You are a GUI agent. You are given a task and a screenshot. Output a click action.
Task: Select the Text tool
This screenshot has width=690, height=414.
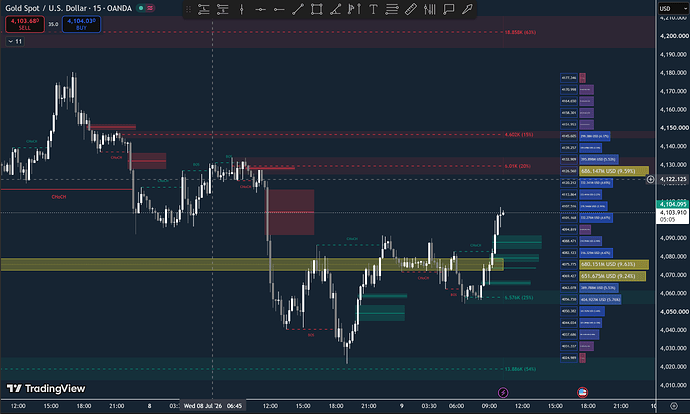(373, 9)
